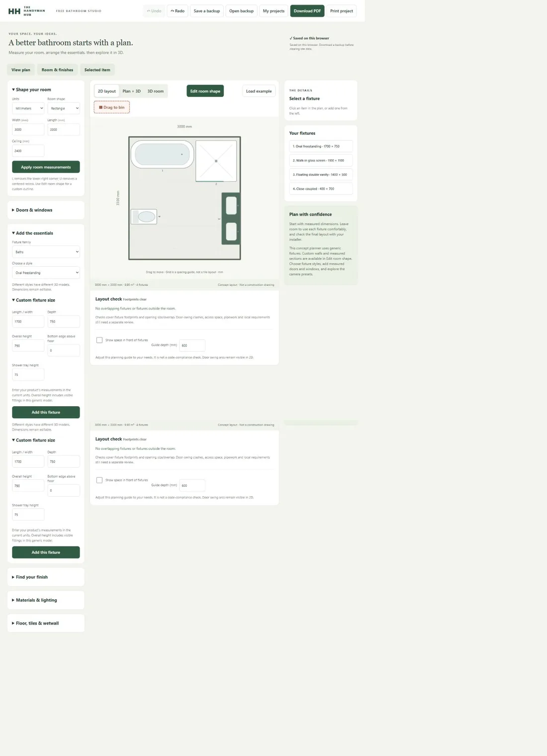The height and width of the screenshot is (756, 547).
Task: Click the room Length field
Action: 64,129
